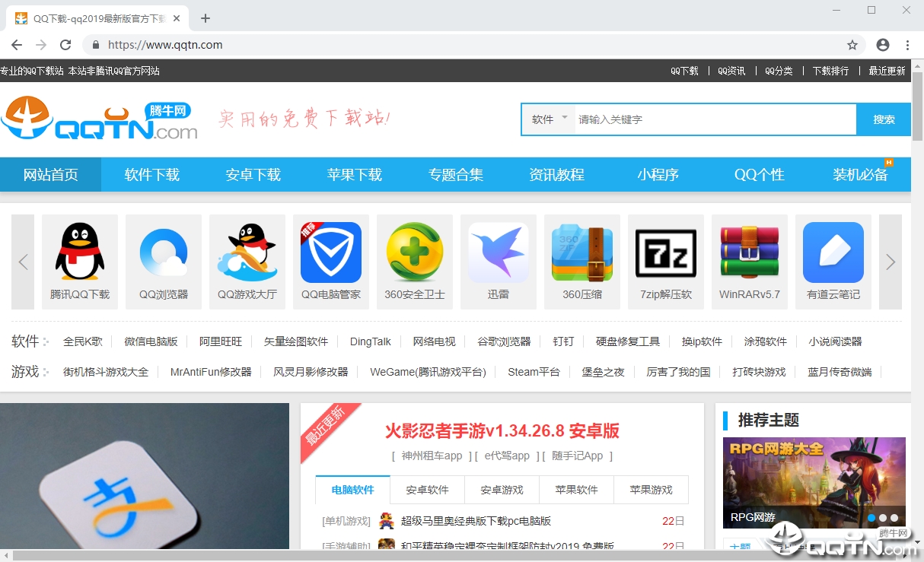
Task: Open the 360压缩 icon
Action: [x=582, y=252]
